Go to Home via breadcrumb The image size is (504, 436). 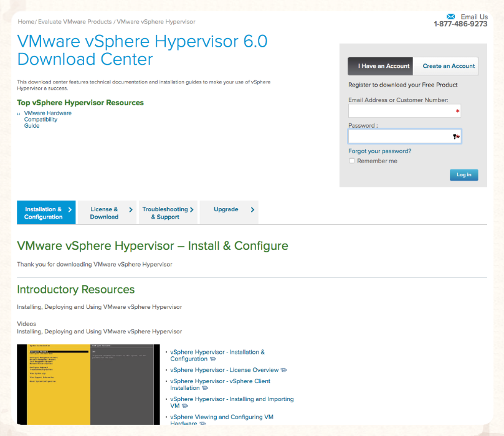pos(26,22)
